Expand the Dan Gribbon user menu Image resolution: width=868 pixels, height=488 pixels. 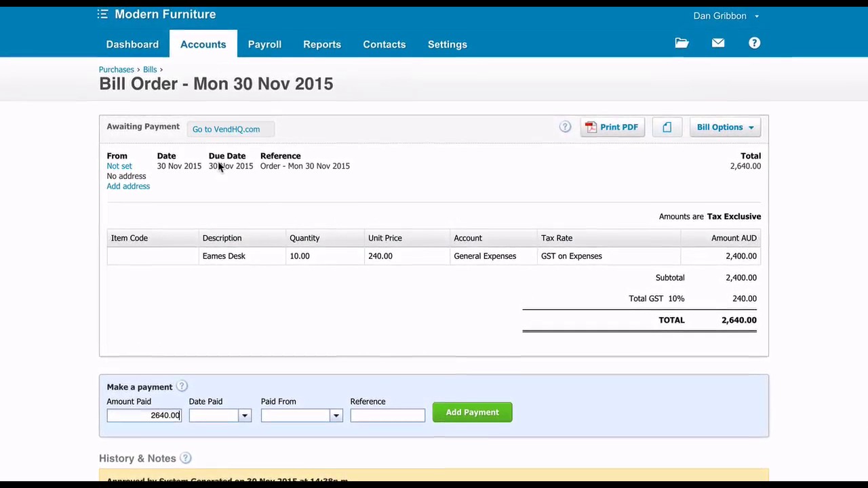pos(726,16)
